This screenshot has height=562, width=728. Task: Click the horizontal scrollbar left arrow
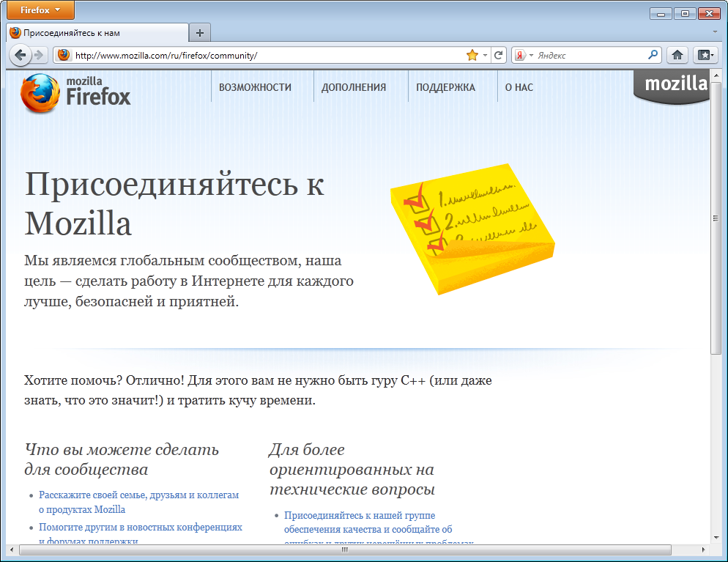tap(12, 550)
